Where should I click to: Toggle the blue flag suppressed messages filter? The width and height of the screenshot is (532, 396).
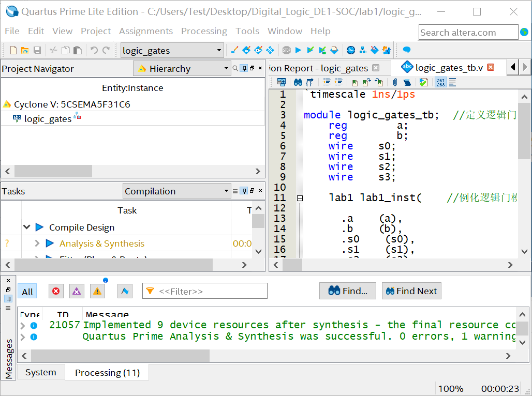pos(125,291)
